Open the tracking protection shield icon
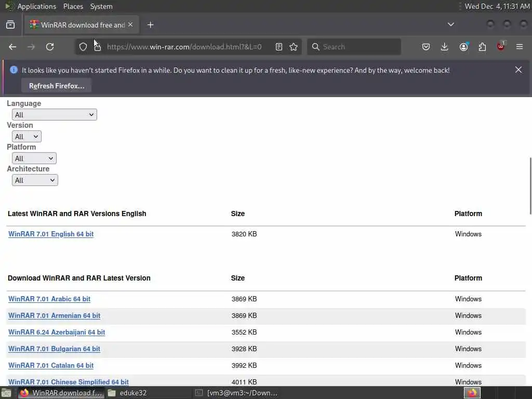The image size is (532, 399). pos(83,47)
